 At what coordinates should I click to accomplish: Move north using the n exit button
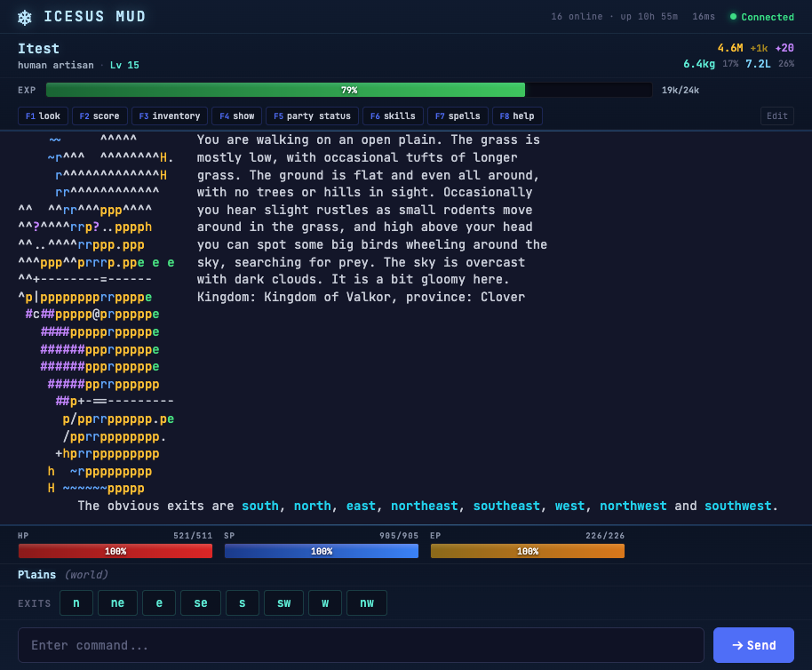point(76,602)
